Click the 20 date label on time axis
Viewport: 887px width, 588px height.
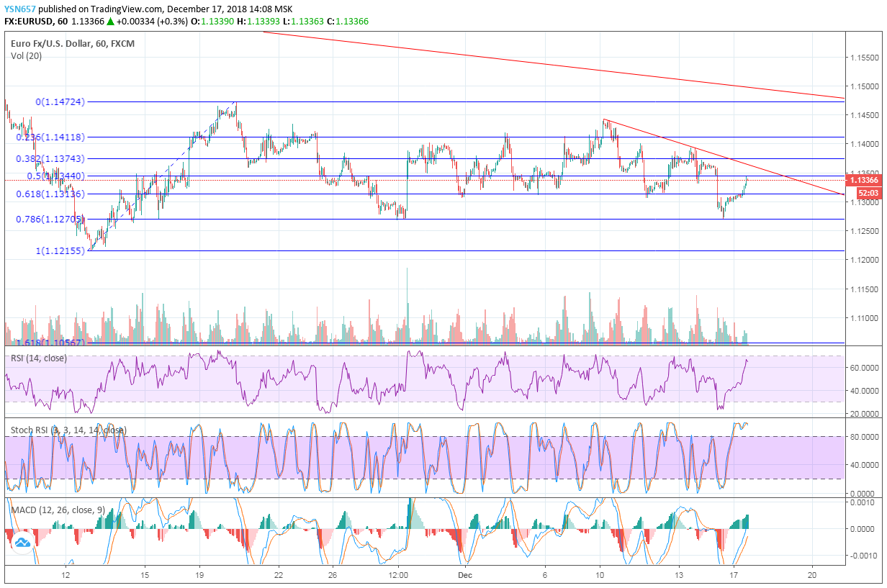[x=812, y=576]
